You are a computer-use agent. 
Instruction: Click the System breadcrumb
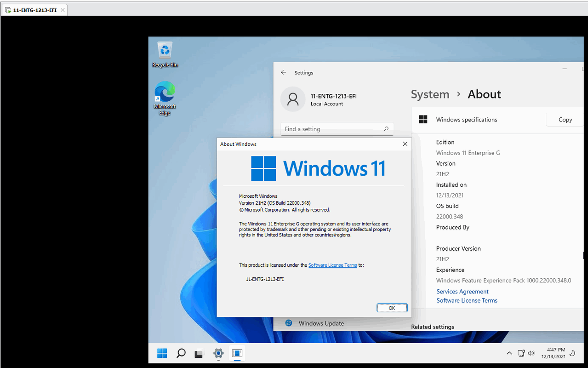pyautogui.click(x=430, y=94)
